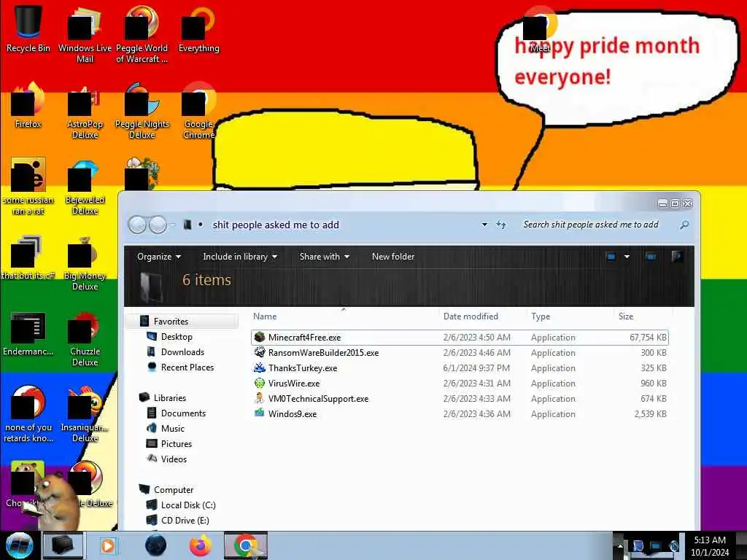The width and height of the screenshot is (747, 560).
Task: Open Pictures library in navigation pane
Action: pos(177,443)
